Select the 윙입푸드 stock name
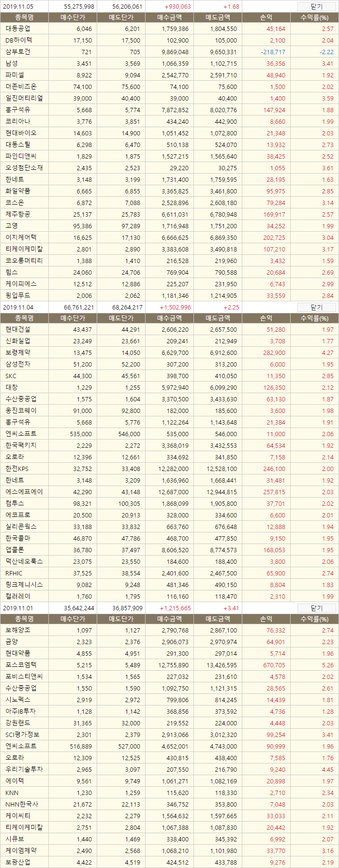Screen dimensions: 339x868 [x=17, y=296]
